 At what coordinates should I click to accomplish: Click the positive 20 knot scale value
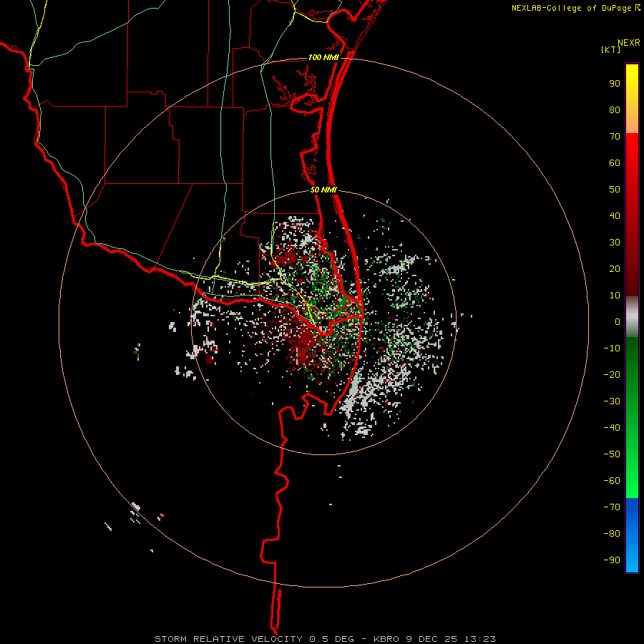point(615,268)
